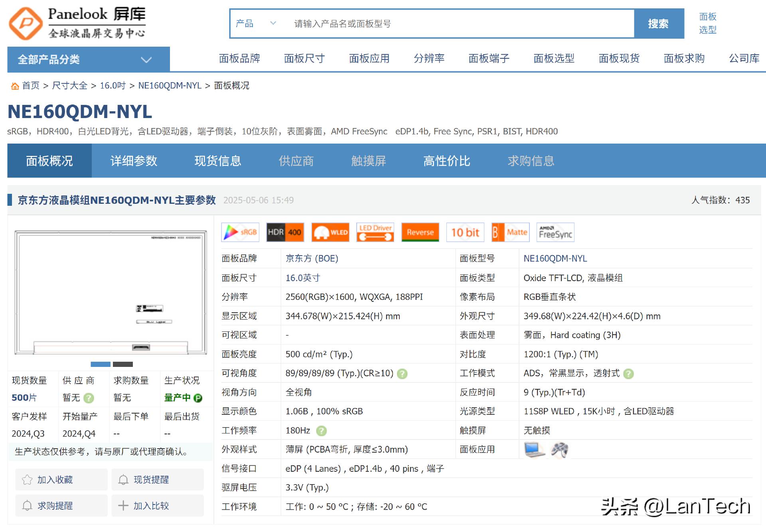The image size is (766, 532).
Task: Click the 10 bit badge
Action: coord(465,232)
